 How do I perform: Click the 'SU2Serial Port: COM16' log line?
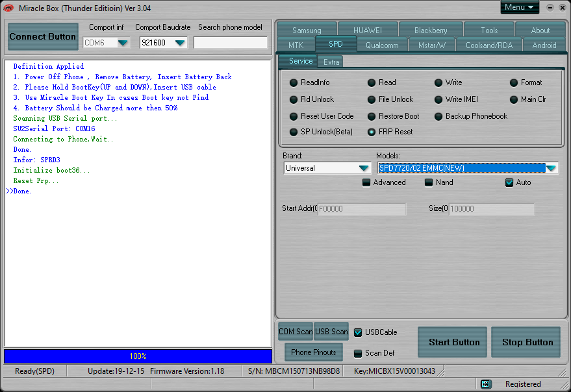(x=55, y=129)
